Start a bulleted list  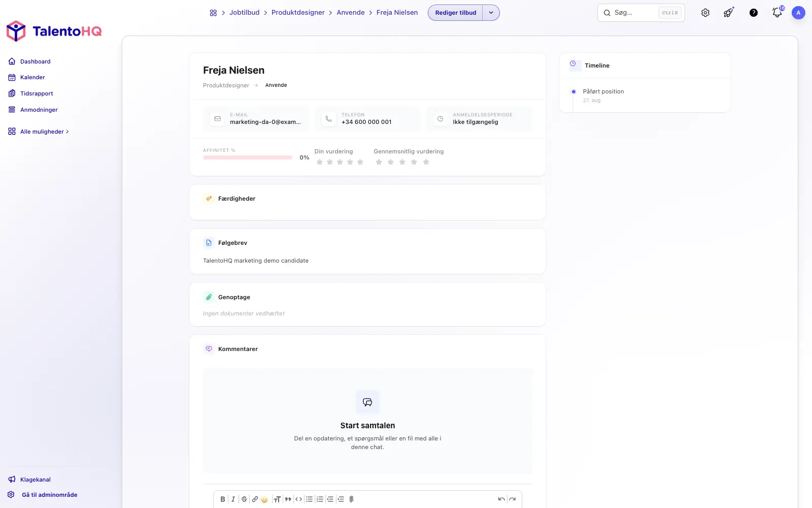click(x=309, y=499)
